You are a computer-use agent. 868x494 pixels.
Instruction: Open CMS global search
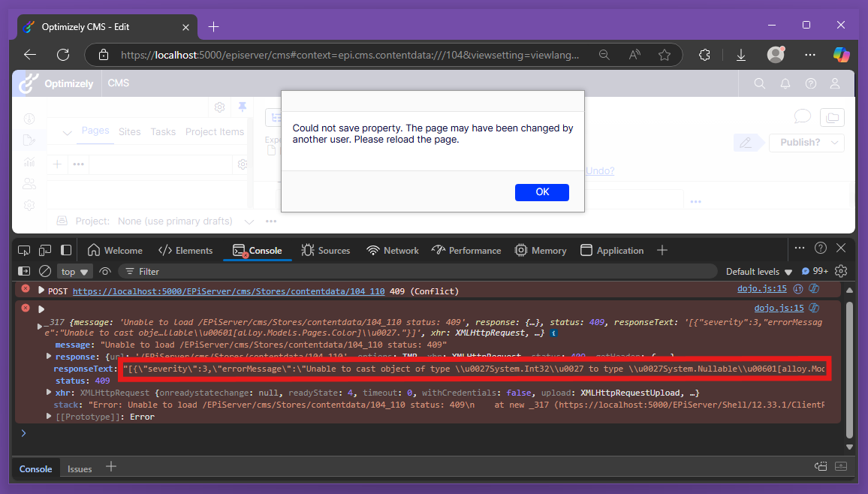[760, 83]
